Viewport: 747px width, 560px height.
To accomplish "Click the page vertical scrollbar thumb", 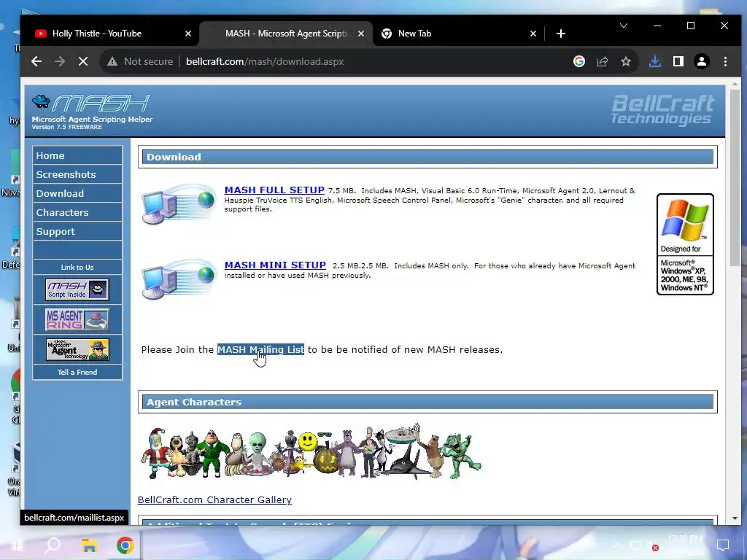I will tap(734, 178).
